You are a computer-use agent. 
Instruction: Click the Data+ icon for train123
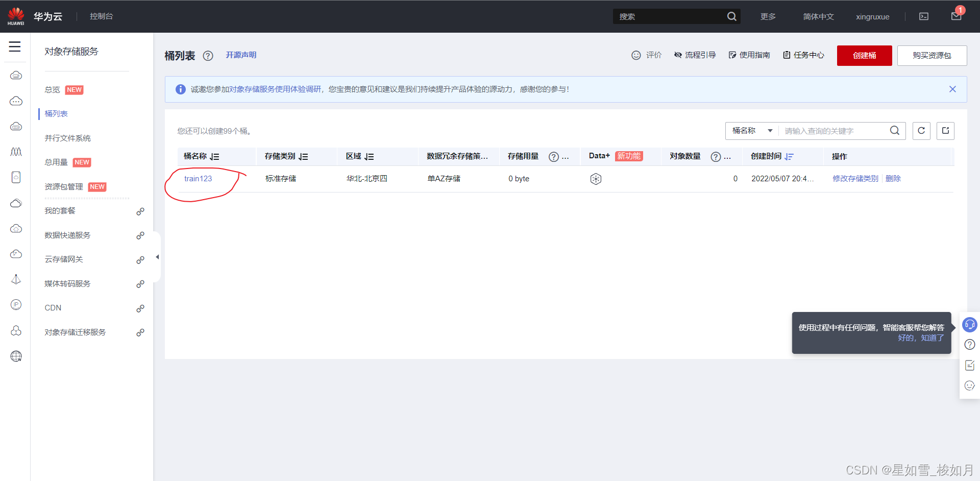tap(596, 179)
